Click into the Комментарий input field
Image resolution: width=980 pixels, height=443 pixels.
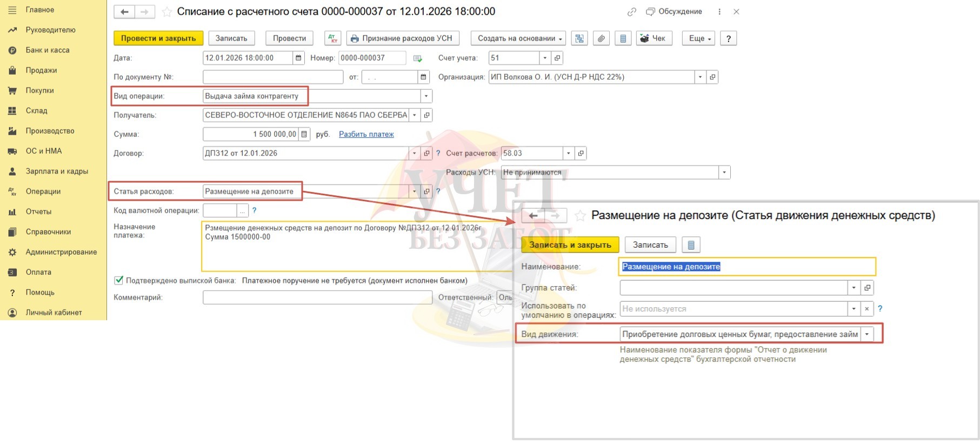pyautogui.click(x=317, y=297)
